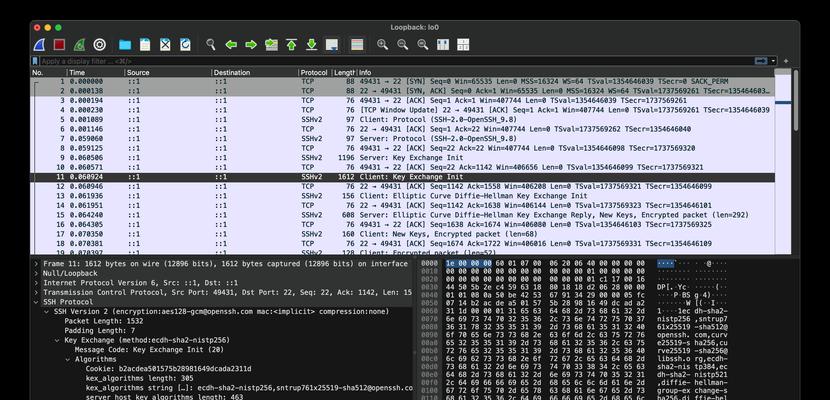This screenshot has height=400, width=830.
Task: Select packet 1 with the SYN info
Action: [x=402, y=81]
